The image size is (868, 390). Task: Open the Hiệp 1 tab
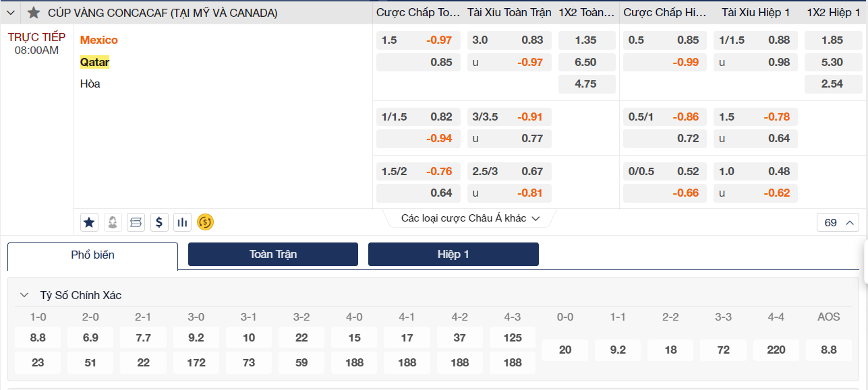[x=453, y=254]
